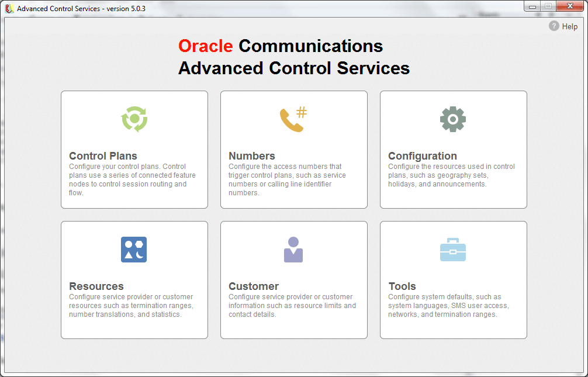The width and height of the screenshot is (588, 377).
Task: Click the Resources termination ranges description
Action: point(132,306)
